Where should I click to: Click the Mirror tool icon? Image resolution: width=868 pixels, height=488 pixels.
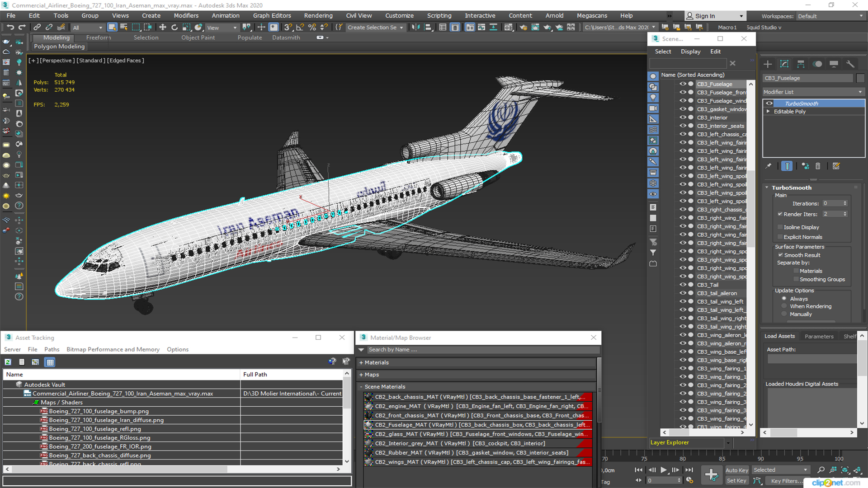415,27
